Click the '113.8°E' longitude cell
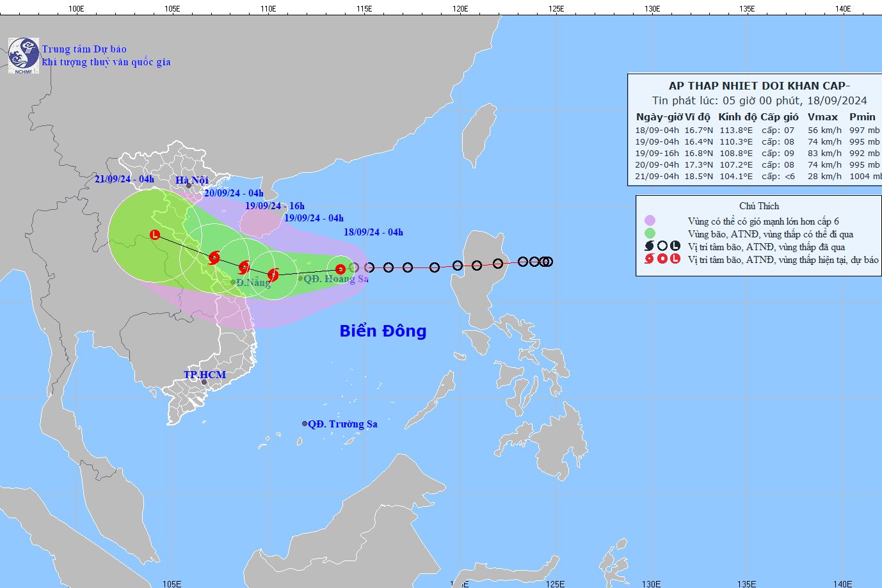The height and width of the screenshot is (588, 882). point(736,131)
